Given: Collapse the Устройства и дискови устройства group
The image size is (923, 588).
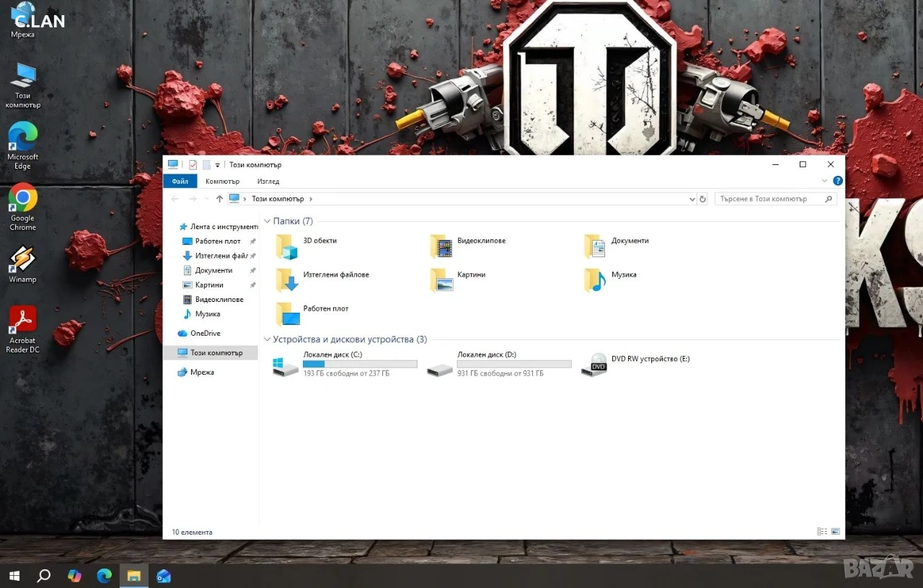Looking at the screenshot, I should [268, 339].
